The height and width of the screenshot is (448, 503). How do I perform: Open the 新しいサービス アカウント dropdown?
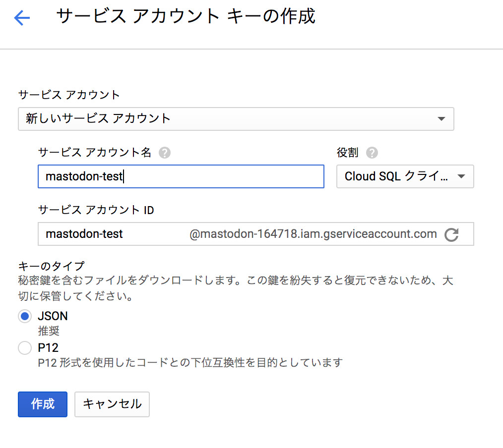236,119
